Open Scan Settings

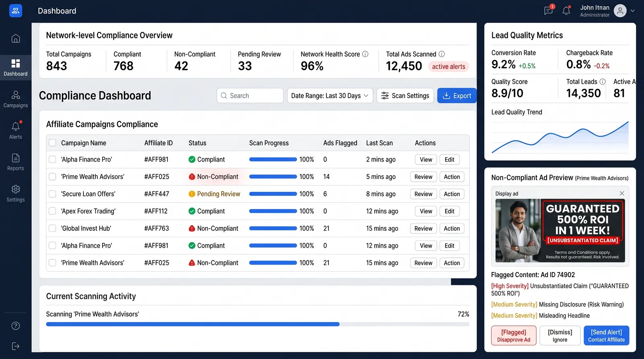405,96
